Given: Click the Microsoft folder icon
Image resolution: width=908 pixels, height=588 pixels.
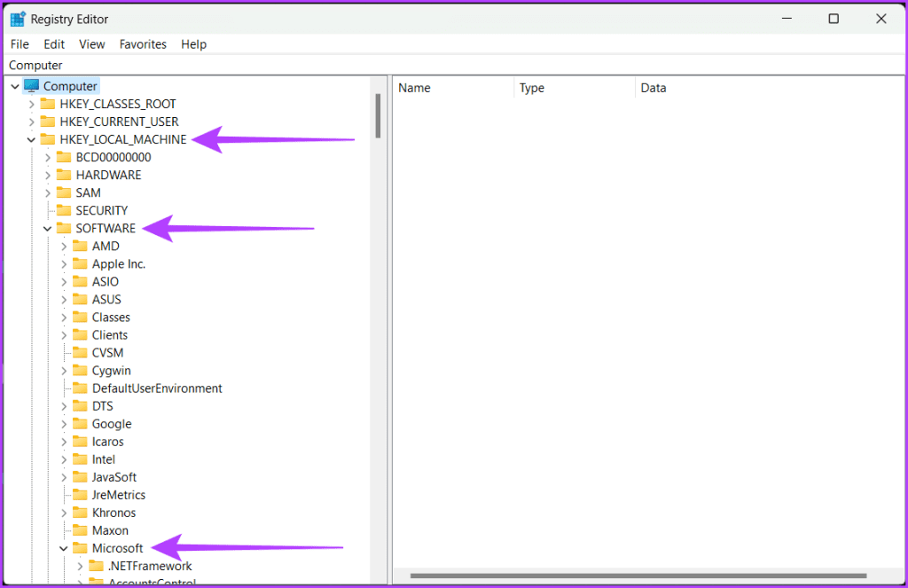Looking at the screenshot, I should tap(80, 548).
